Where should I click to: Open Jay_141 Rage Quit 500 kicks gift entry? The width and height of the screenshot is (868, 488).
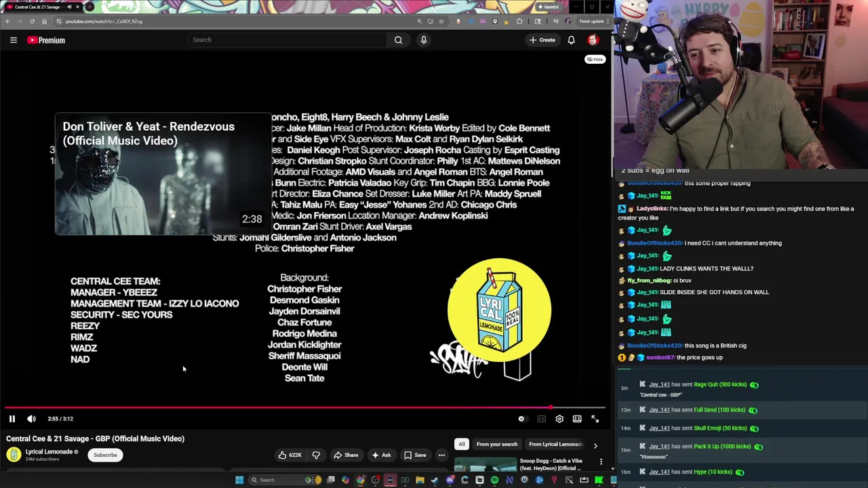[x=743, y=389]
